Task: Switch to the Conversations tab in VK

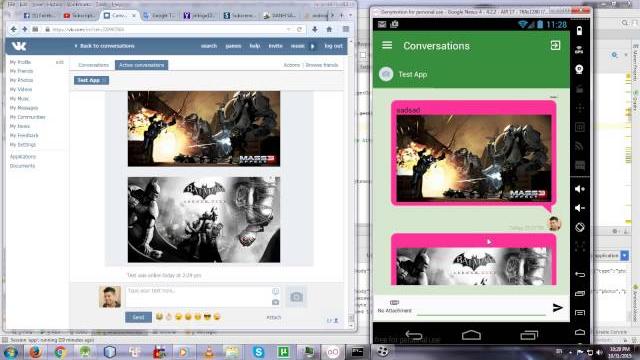Action: (93, 65)
